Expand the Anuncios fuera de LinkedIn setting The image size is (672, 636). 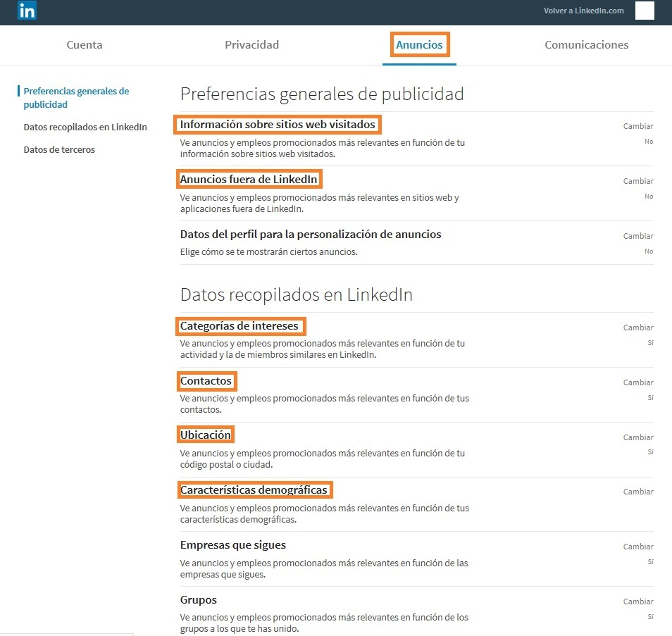[x=249, y=179]
